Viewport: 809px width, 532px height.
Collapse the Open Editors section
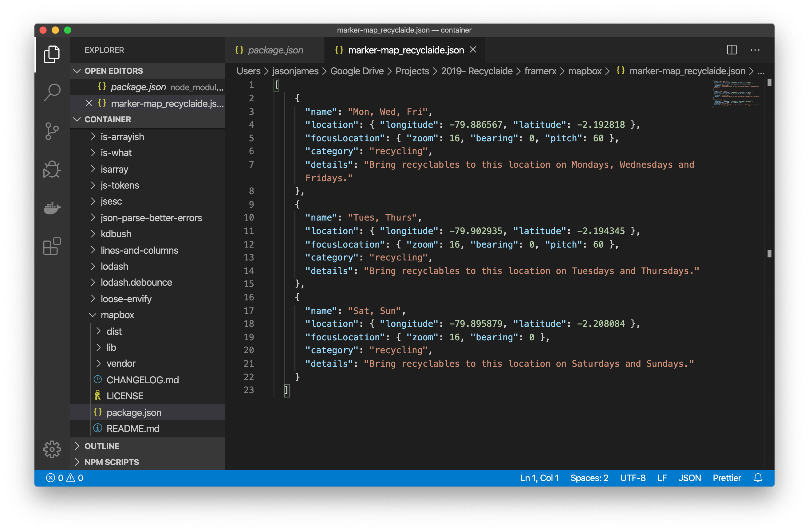click(x=113, y=71)
